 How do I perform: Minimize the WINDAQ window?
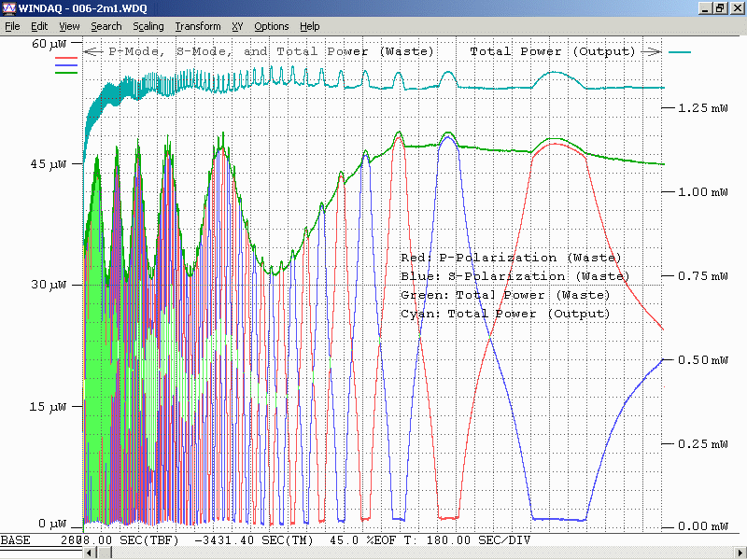(x=706, y=8)
